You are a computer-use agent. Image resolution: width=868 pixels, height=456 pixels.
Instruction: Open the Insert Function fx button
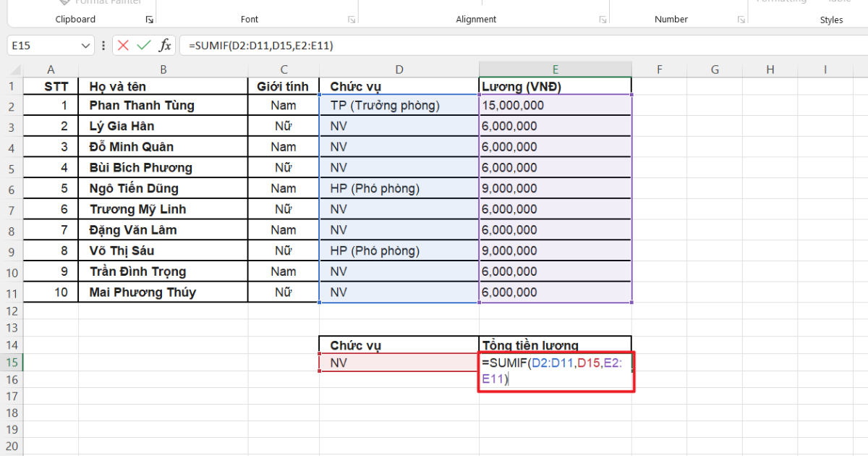(x=165, y=45)
